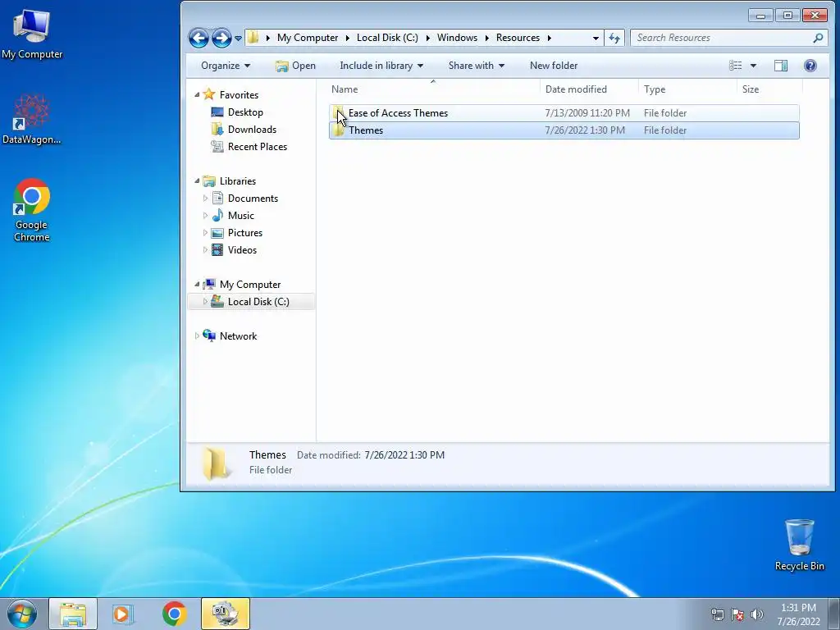The height and width of the screenshot is (630, 840).
Task: Go back with the Back arrow button
Action: (199, 38)
